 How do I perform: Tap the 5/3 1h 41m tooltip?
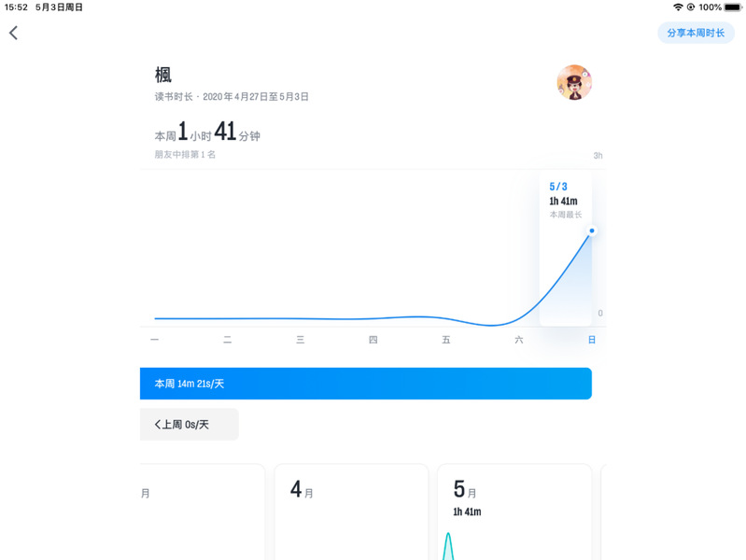pyautogui.click(x=565, y=201)
